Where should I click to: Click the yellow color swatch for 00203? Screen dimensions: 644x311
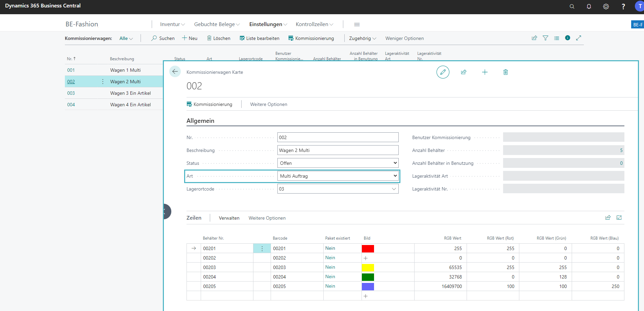[368, 268]
